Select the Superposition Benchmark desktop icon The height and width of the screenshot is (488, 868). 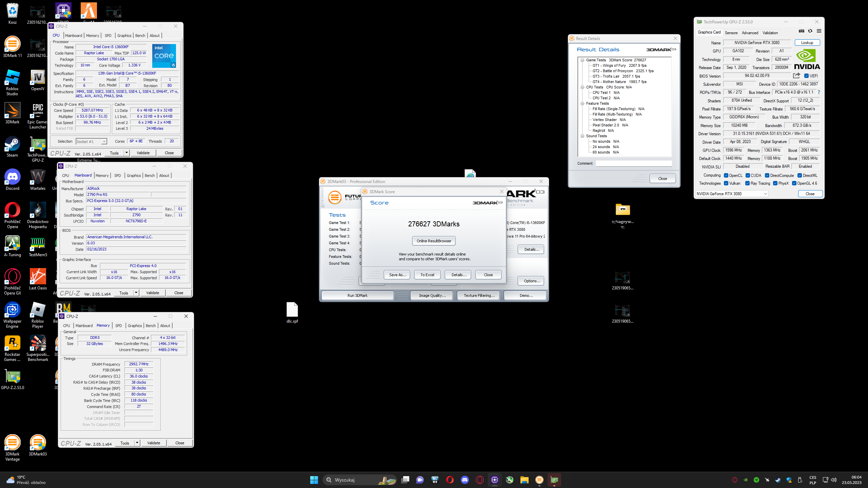(38, 348)
